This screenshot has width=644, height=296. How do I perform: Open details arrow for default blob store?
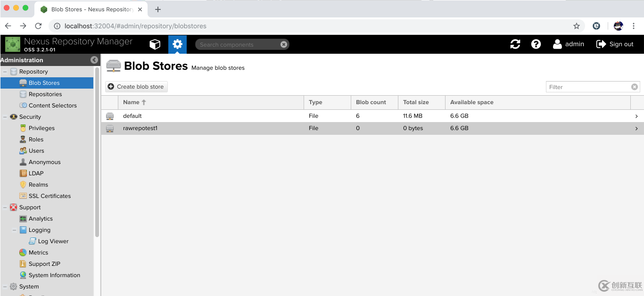[636, 116]
